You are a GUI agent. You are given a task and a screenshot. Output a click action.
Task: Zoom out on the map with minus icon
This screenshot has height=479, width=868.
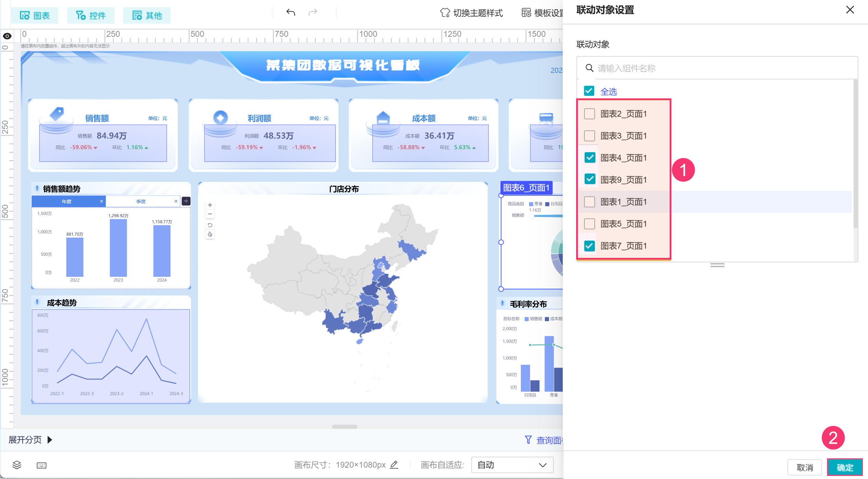[x=210, y=214]
